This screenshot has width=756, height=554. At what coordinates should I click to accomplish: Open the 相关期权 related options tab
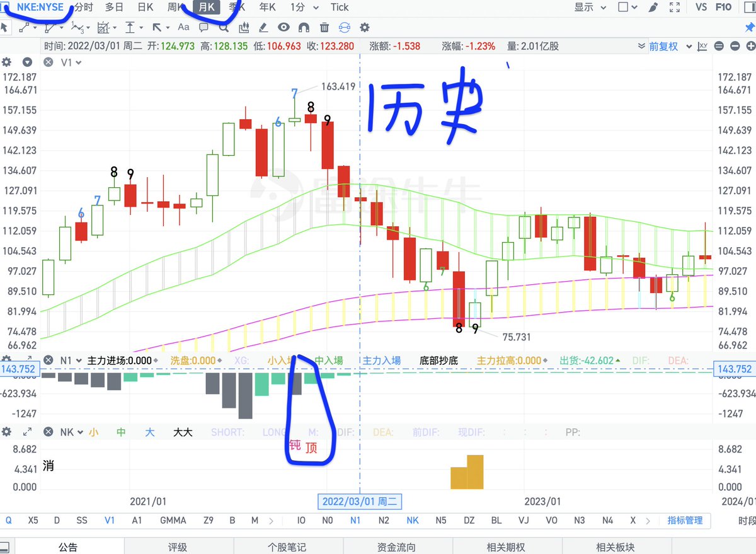pos(506,547)
